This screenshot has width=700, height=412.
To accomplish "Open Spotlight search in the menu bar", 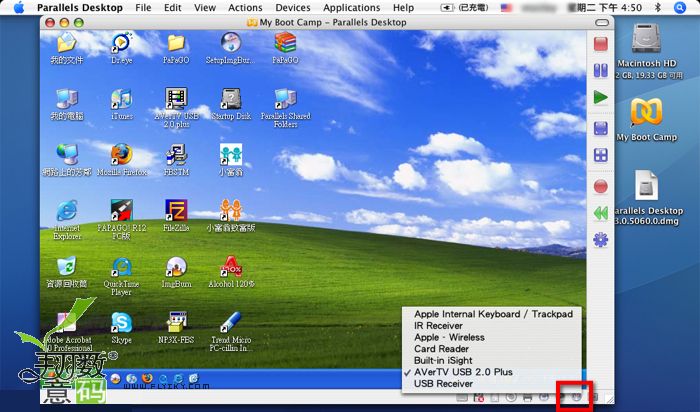I will tap(679, 8).
